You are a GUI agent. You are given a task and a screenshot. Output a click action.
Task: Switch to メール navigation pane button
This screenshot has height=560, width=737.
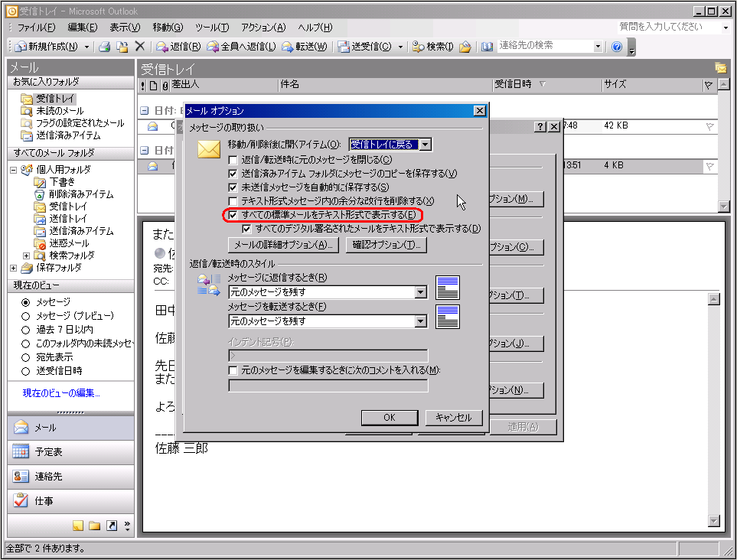[71, 428]
